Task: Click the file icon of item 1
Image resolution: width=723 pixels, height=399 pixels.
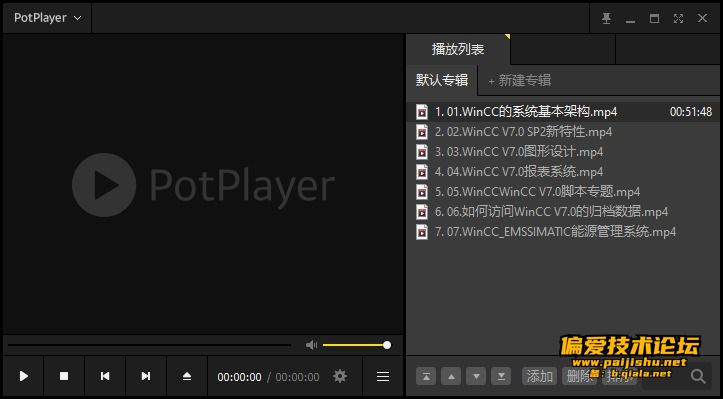Action: 422,112
